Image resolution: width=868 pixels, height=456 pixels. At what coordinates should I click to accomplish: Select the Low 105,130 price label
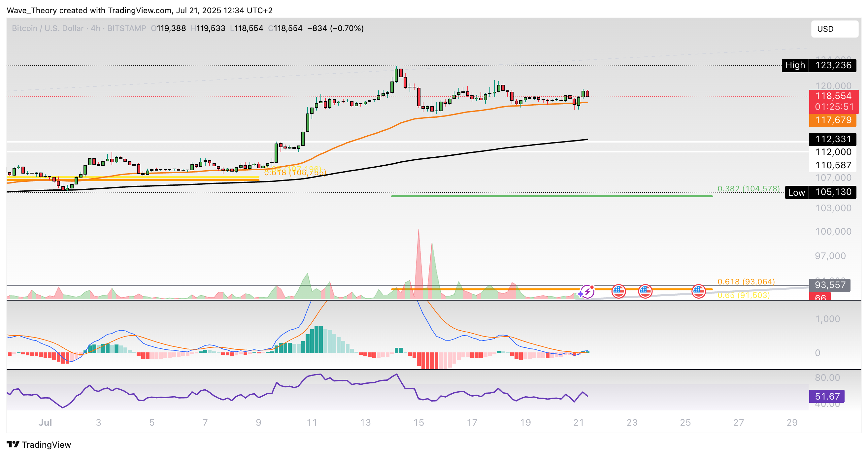pos(820,192)
